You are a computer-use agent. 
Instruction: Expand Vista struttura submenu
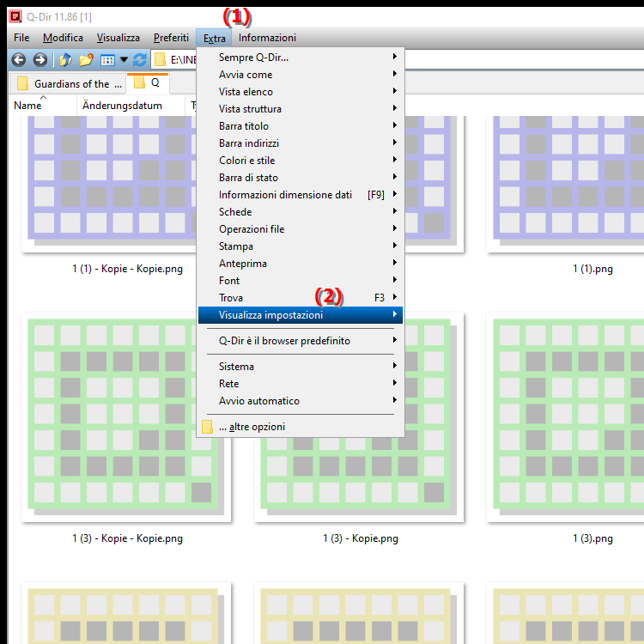coord(301,109)
